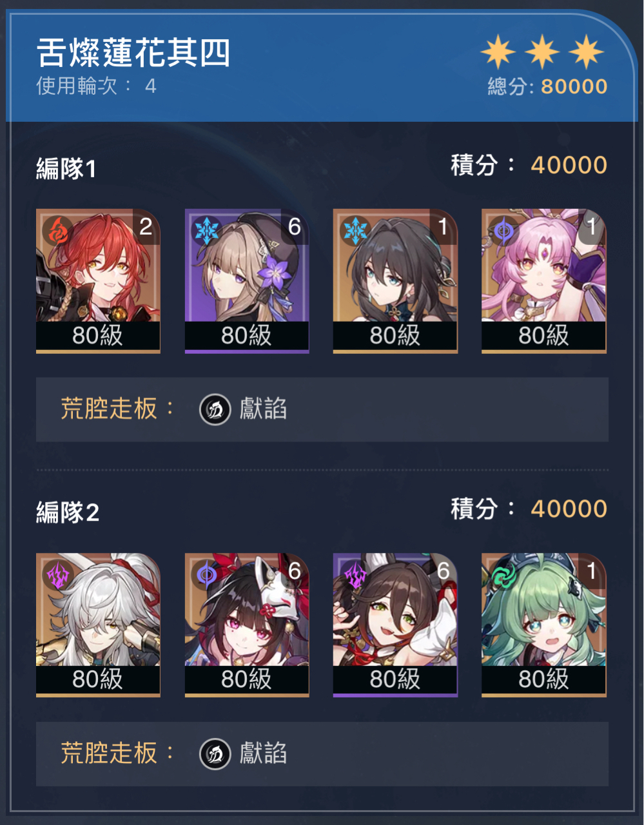Select the red-haired Fire character portrait

pyautogui.click(x=98, y=280)
